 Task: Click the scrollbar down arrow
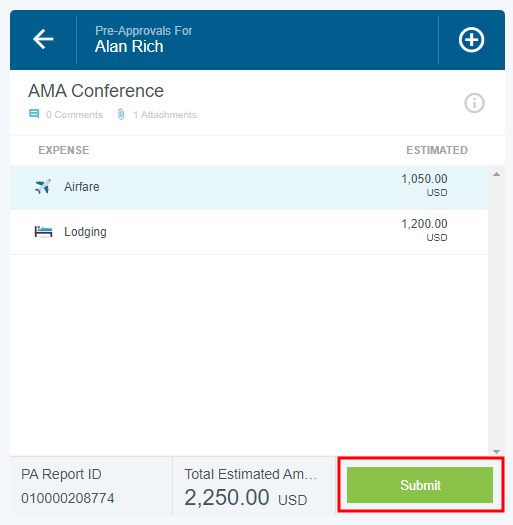click(497, 452)
